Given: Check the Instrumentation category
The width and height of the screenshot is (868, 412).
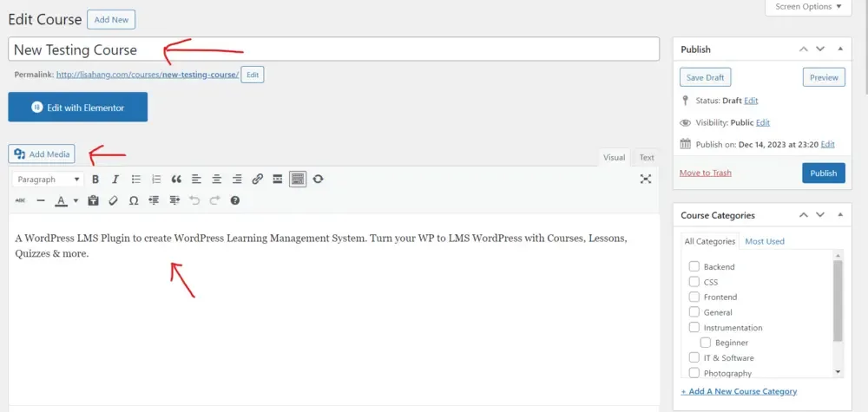Looking at the screenshot, I should coord(694,327).
